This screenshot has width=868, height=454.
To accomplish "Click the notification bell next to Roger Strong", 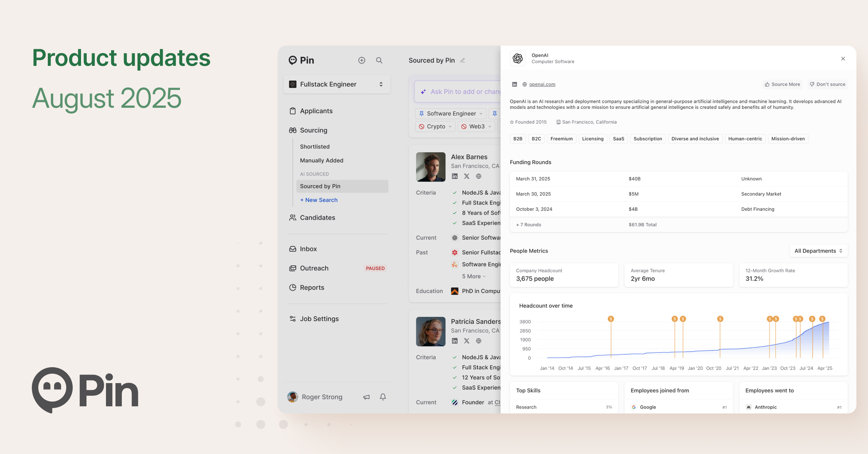I will (x=383, y=397).
